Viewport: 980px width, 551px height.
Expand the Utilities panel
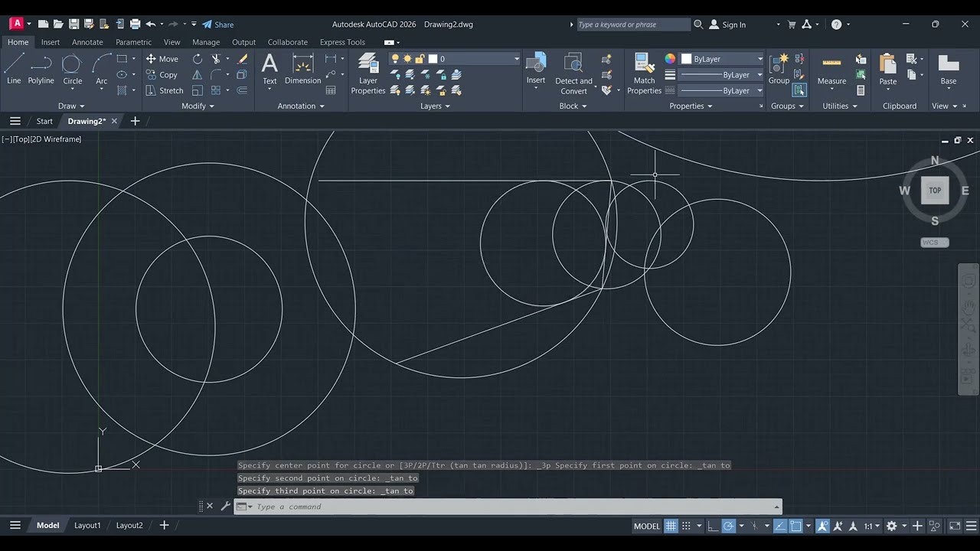[840, 106]
